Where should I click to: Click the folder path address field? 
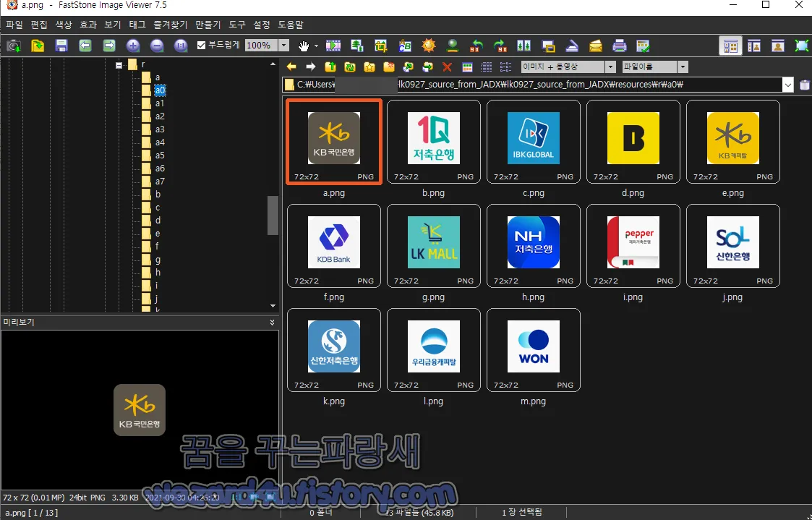[532, 85]
